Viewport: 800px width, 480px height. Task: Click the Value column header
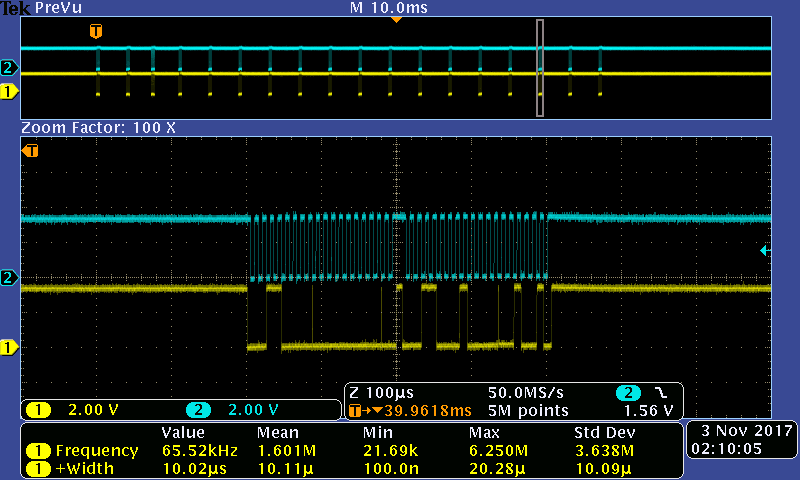pyautogui.click(x=183, y=433)
